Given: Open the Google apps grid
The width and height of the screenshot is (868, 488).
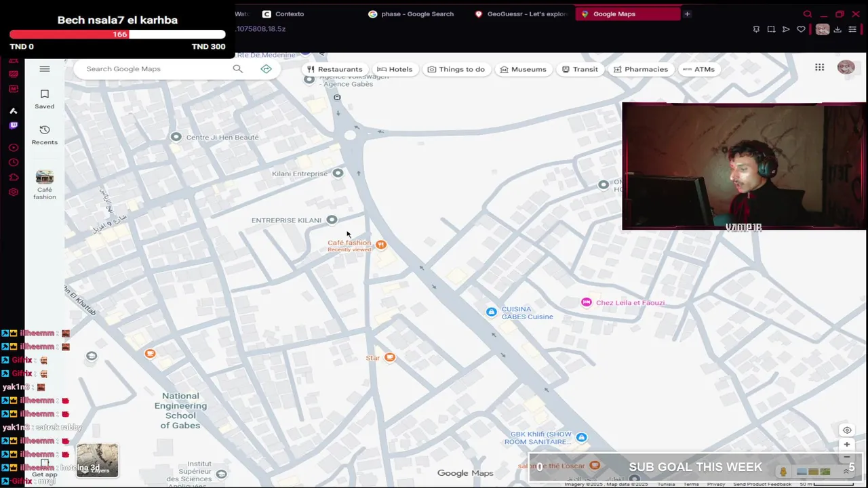Looking at the screenshot, I should tap(819, 67).
